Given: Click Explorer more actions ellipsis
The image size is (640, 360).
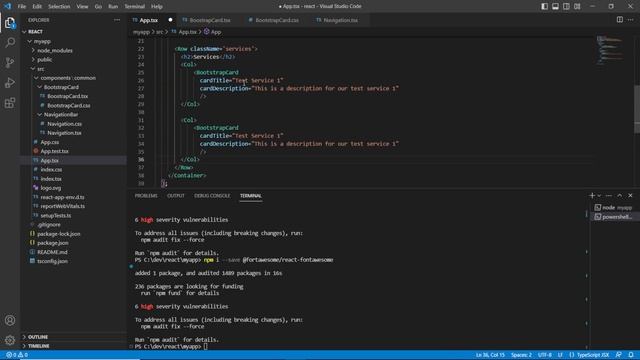Looking at the screenshot, I should [117, 20].
